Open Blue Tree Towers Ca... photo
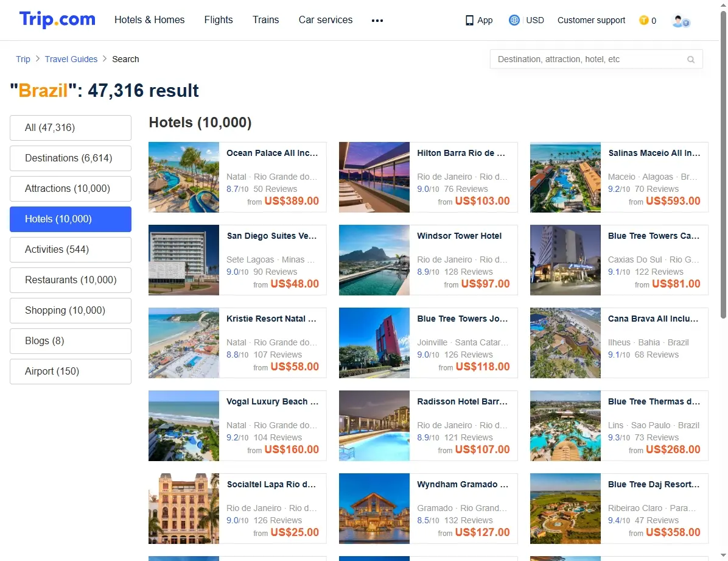 pyautogui.click(x=565, y=260)
